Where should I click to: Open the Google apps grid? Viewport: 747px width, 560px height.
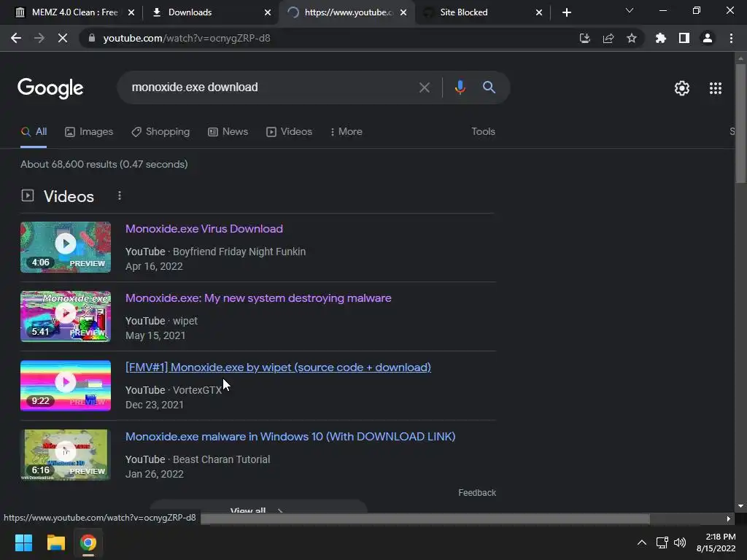[x=715, y=88]
